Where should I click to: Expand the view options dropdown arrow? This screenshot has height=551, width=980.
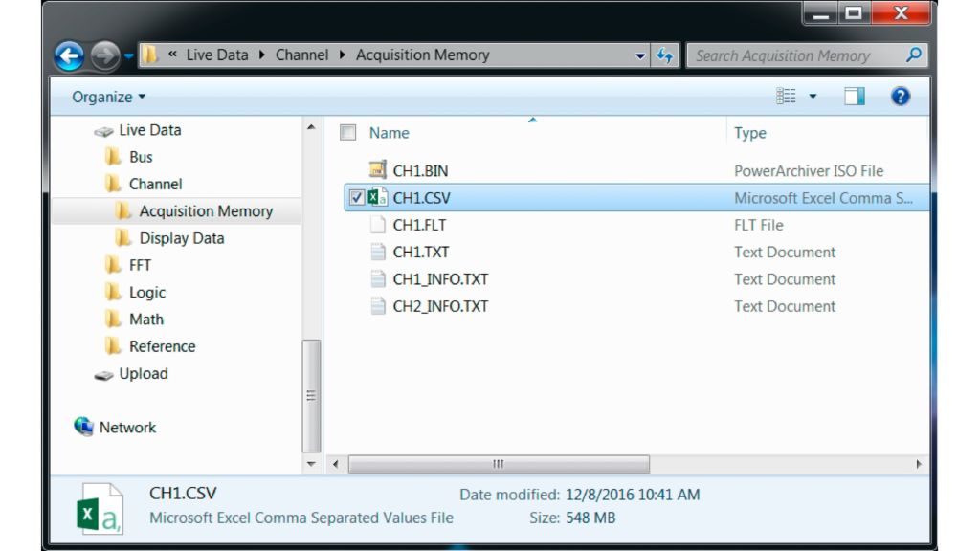click(813, 97)
